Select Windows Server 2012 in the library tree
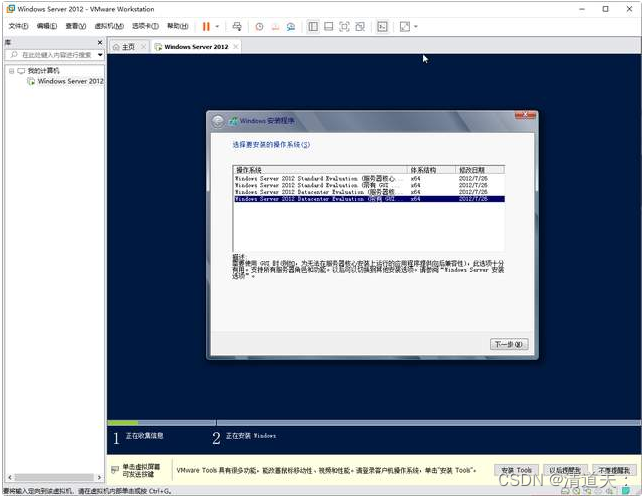The image size is (642, 498). [70, 81]
